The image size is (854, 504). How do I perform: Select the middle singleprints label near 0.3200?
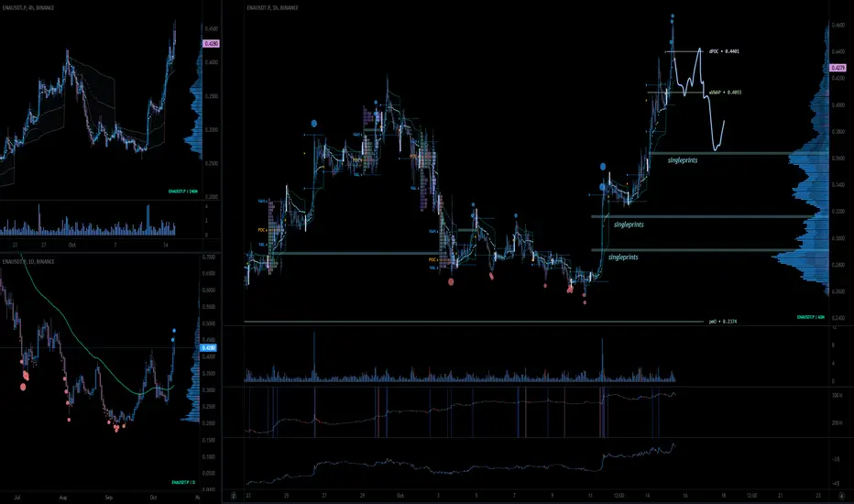click(629, 225)
